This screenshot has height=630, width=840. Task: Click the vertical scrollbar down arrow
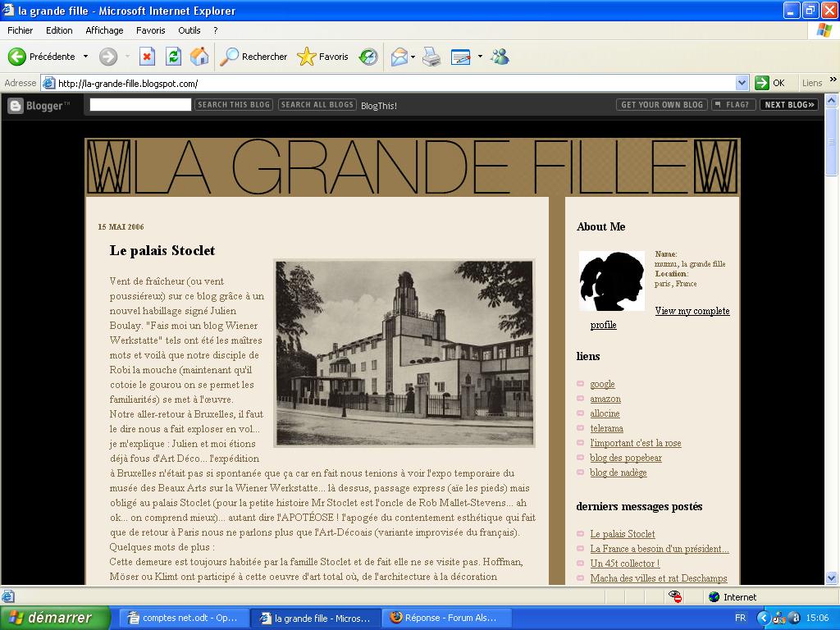click(x=832, y=577)
